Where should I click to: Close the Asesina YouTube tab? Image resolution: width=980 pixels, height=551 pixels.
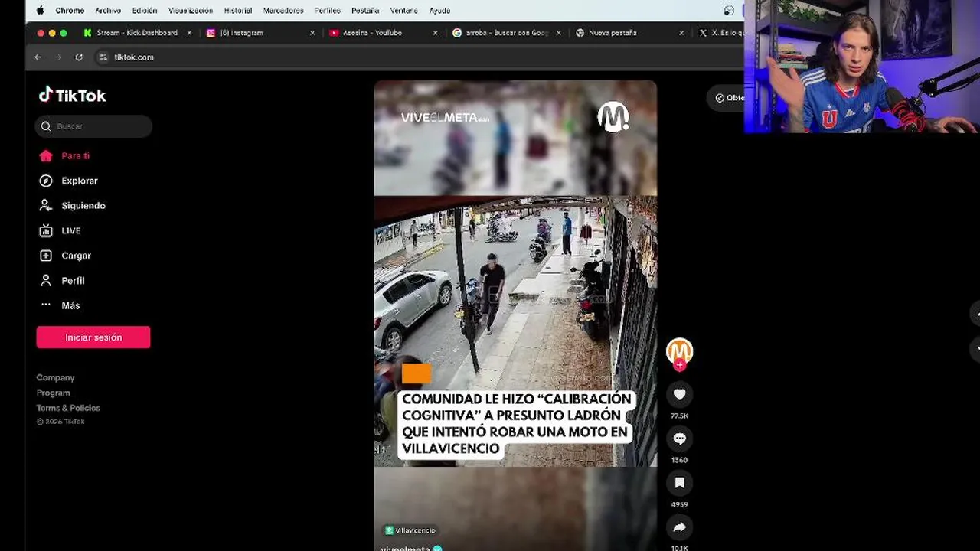435,33
